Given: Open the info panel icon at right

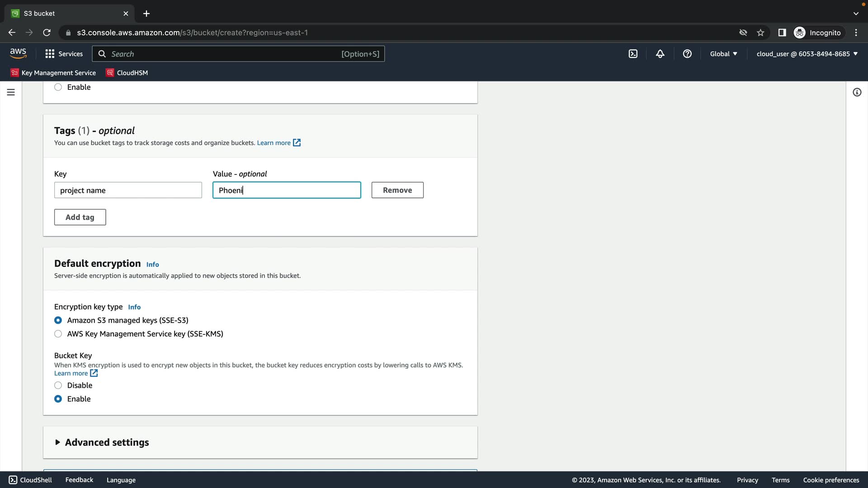Looking at the screenshot, I should click(x=857, y=92).
